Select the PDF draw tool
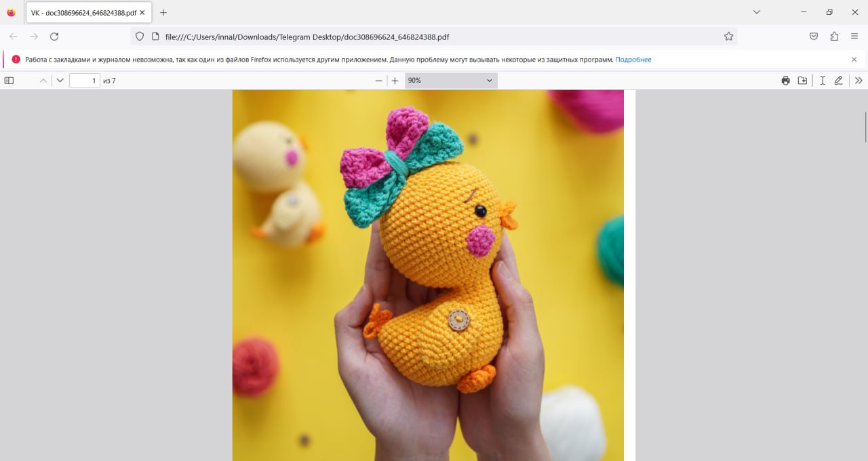Screen dimensions: 868x461 [x=839, y=81]
